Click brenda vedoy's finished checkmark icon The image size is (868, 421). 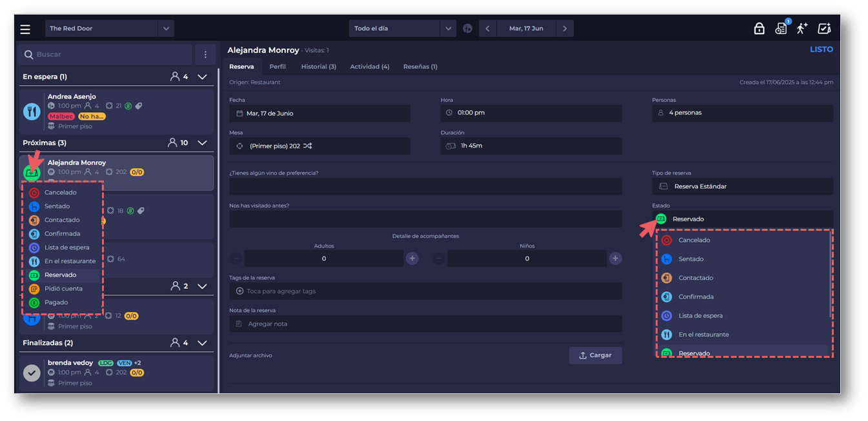[32, 373]
